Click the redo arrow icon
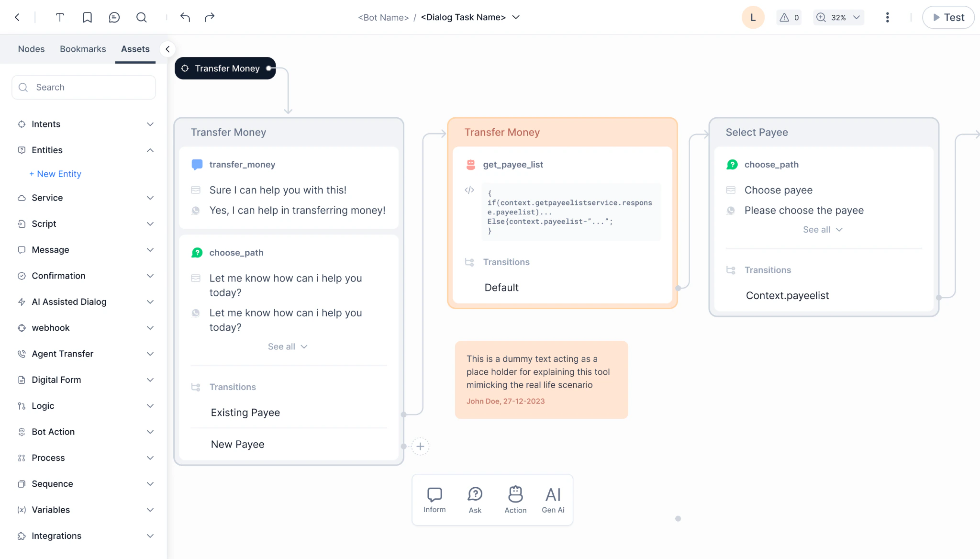980x559 pixels. pos(210,17)
